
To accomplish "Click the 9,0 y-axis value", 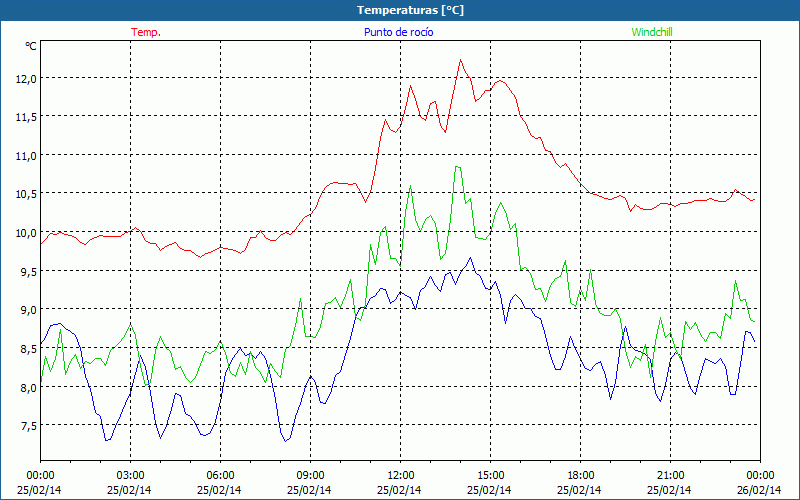I will [x=28, y=310].
